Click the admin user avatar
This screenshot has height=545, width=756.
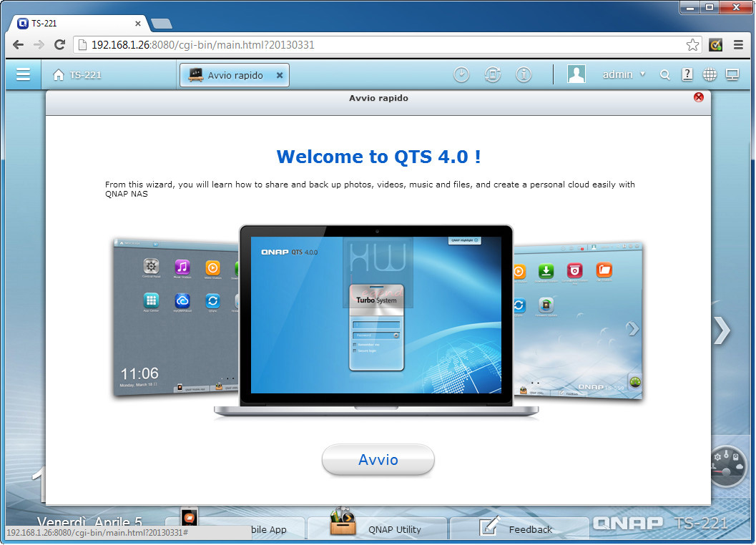(576, 74)
